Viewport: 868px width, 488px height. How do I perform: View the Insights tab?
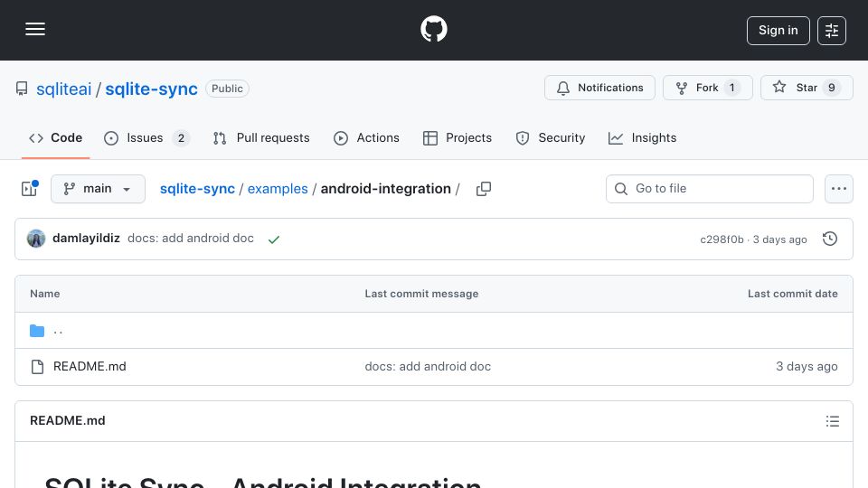tap(642, 137)
